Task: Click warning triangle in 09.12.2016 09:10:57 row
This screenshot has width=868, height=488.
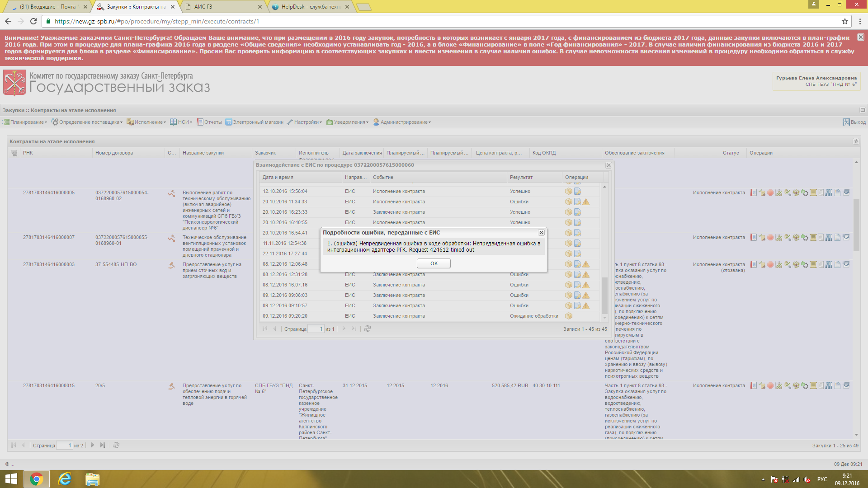Action: click(586, 306)
